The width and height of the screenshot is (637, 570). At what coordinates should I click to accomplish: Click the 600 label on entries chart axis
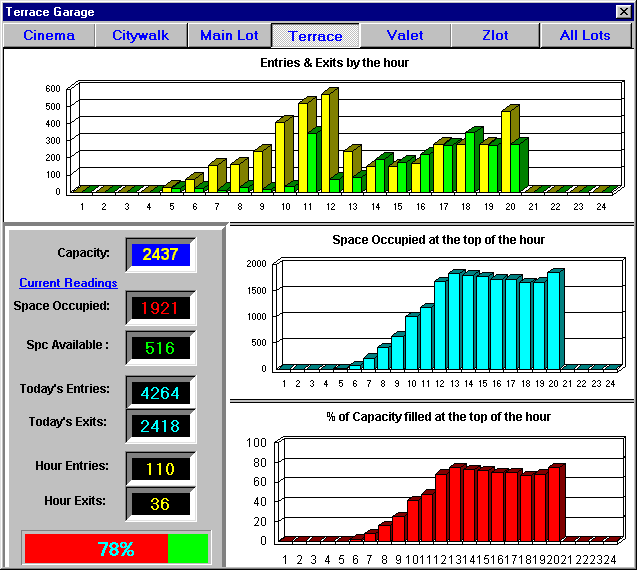coord(53,89)
